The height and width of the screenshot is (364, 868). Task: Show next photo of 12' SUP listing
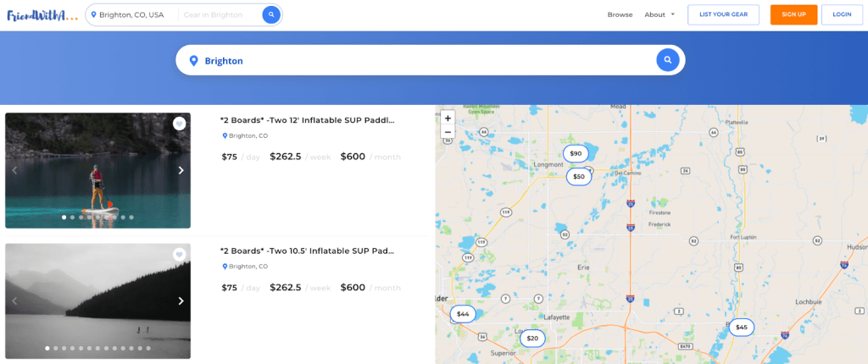181,170
